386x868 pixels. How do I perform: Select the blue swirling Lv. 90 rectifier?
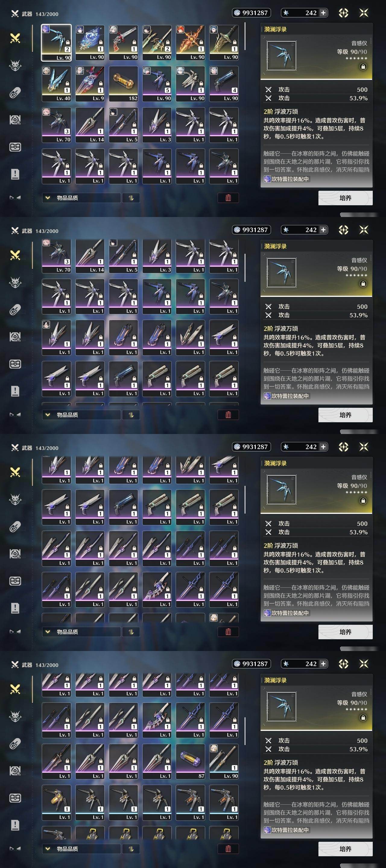[90, 42]
